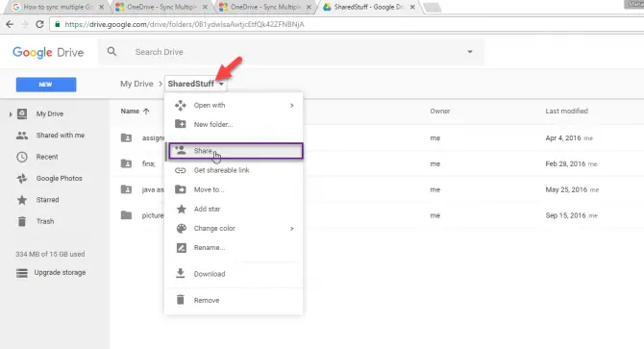Image resolution: width=644 pixels, height=349 pixels.
Task: Click the Recent clock icon
Action: tap(22, 157)
